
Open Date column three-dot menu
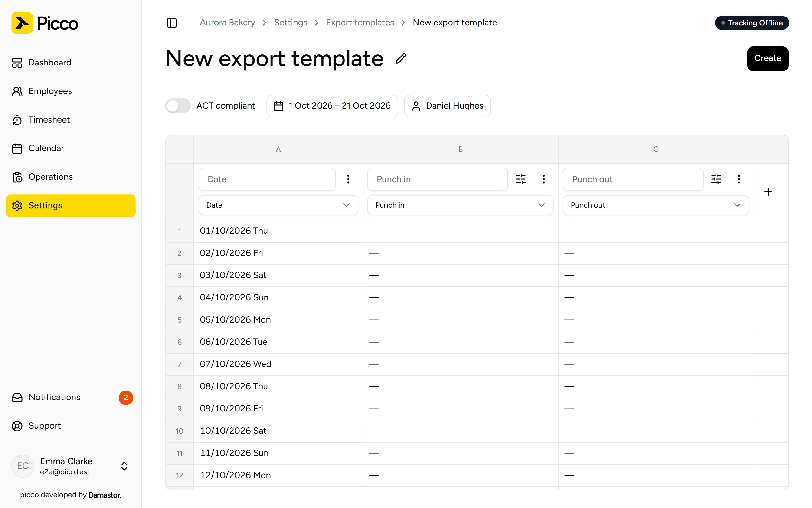[348, 179]
